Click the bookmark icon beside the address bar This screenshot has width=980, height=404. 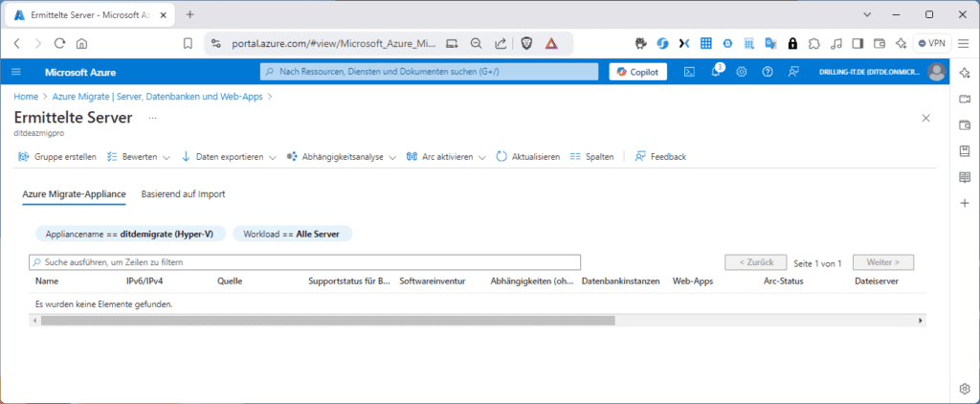[188, 44]
